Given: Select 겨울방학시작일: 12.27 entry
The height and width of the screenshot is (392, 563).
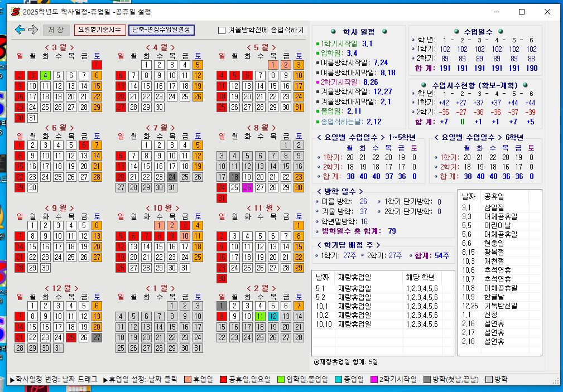Looking at the screenshot, I should point(354,92).
